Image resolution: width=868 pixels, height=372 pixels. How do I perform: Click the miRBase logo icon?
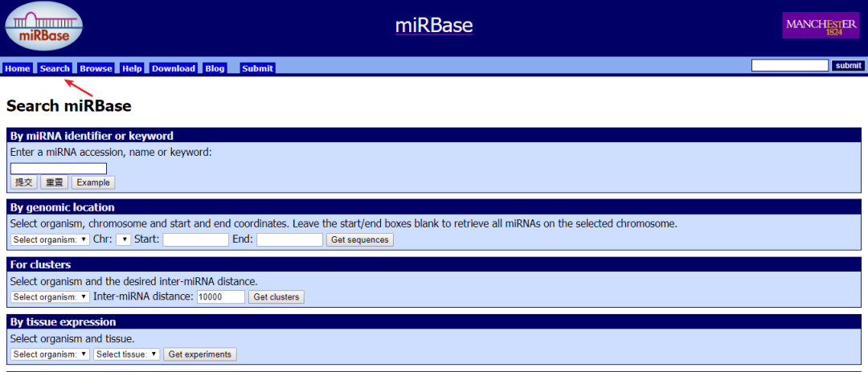(x=43, y=27)
